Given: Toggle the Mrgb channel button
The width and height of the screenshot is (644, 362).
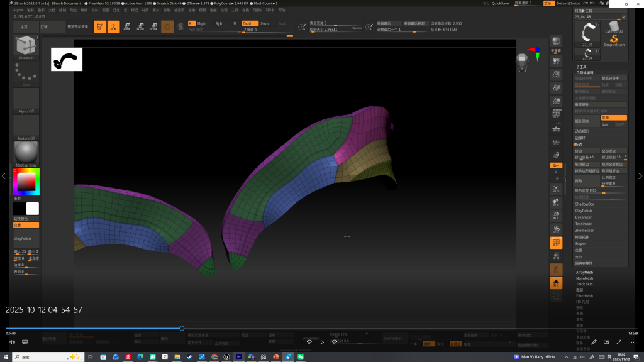Looking at the screenshot, I should (201, 23).
